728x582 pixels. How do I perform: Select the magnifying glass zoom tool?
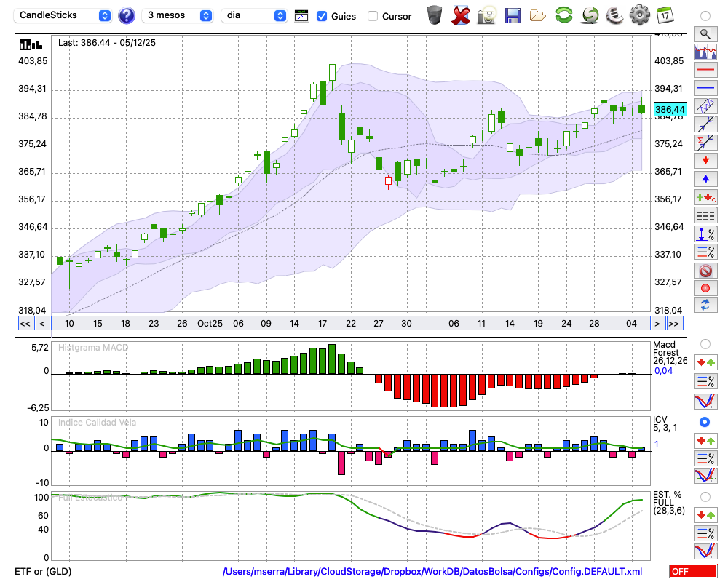click(x=705, y=33)
